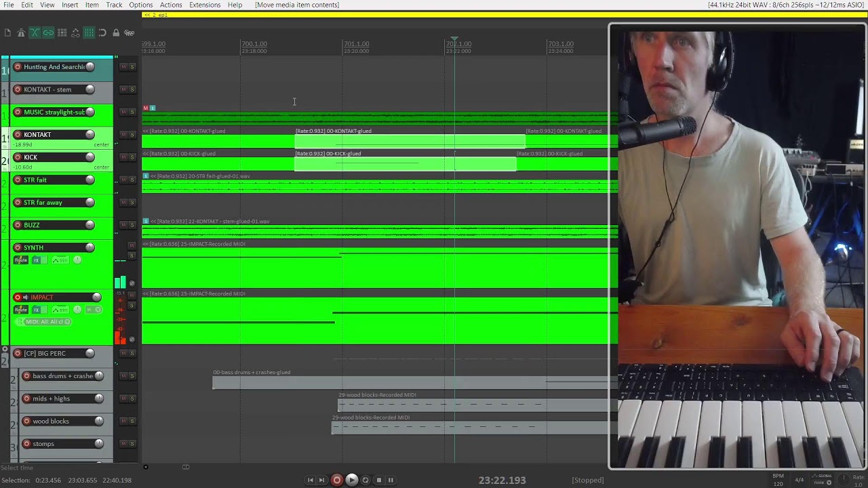Open the 4/4 time signature selector

(800, 479)
